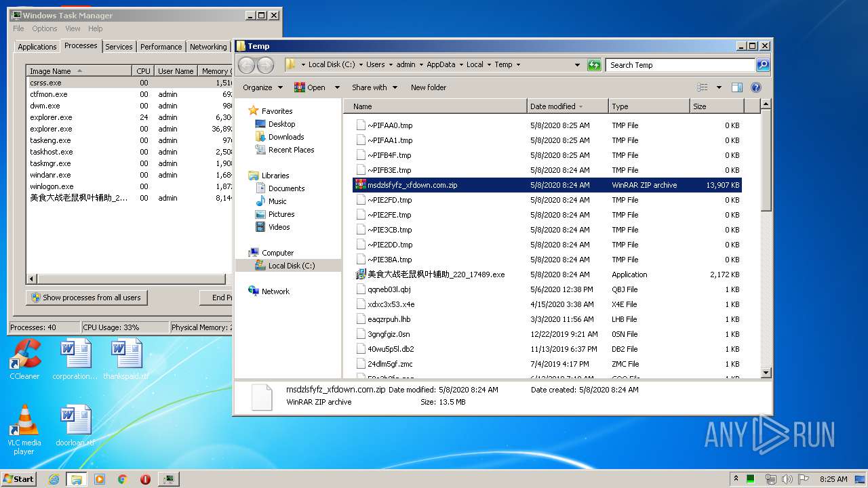
Task: Select taskmgr.exe process row
Action: coord(130,163)
